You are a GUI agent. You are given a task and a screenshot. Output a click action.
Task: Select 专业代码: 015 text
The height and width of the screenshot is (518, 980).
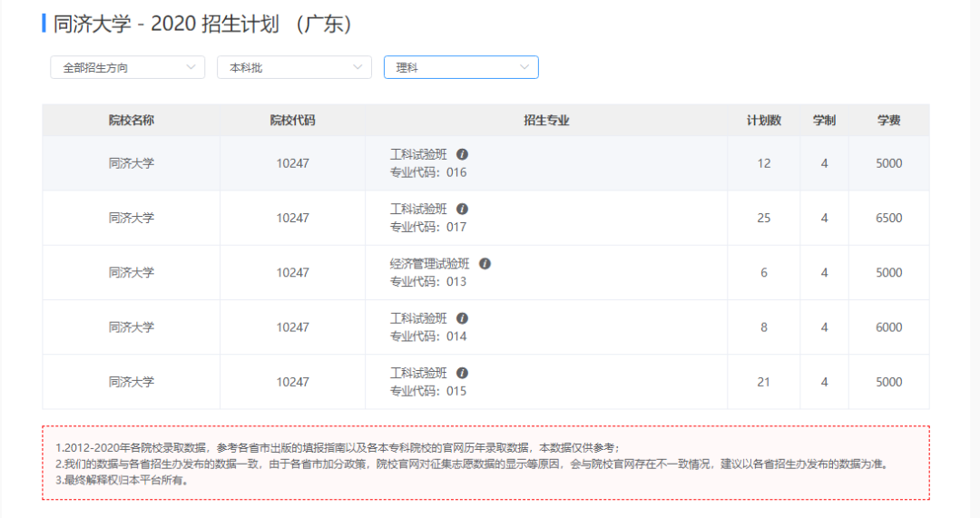428,391
